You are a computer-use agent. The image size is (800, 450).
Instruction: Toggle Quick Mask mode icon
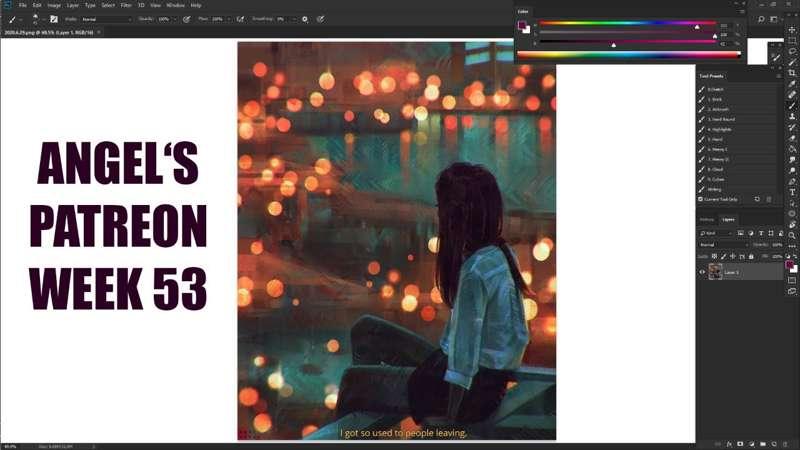[792, 280]
